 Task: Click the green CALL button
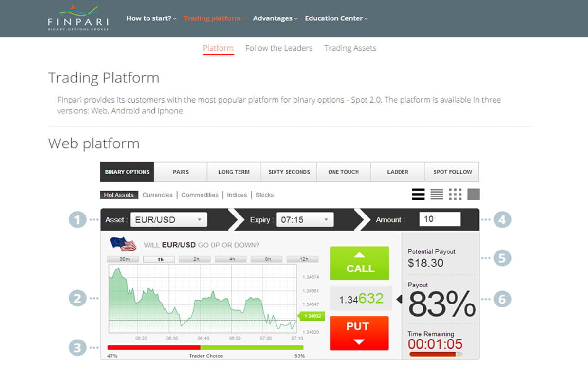[360, 263]
